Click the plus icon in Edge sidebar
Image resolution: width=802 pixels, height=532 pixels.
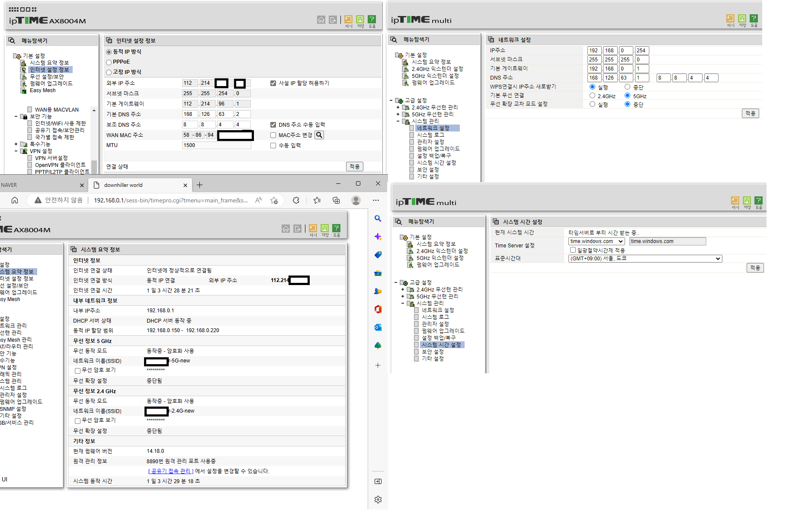click(x=378, y=365)
